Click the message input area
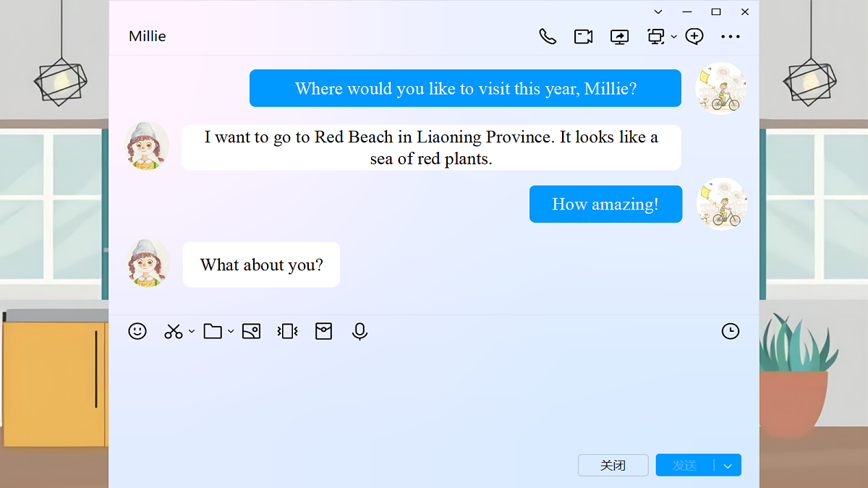The image size is (868, 488). pyautogui.click(x=434, y=398)
